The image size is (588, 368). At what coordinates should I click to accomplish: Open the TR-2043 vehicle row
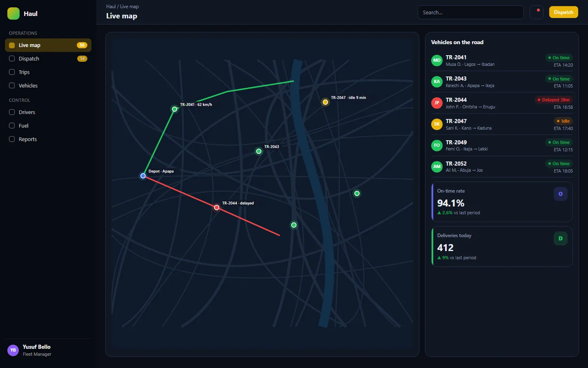pos(502,82)
